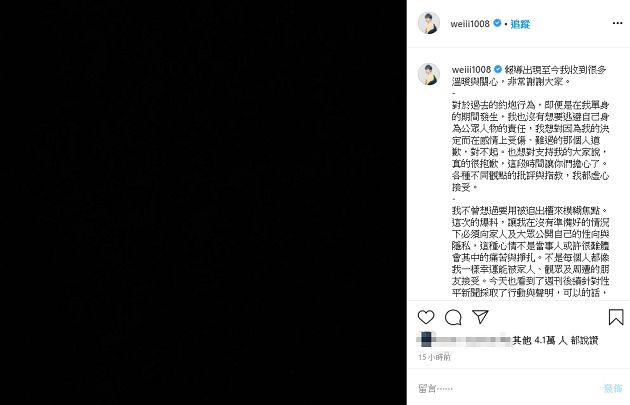
Task: Click the blurred liker username
Action: click(464, 340)
